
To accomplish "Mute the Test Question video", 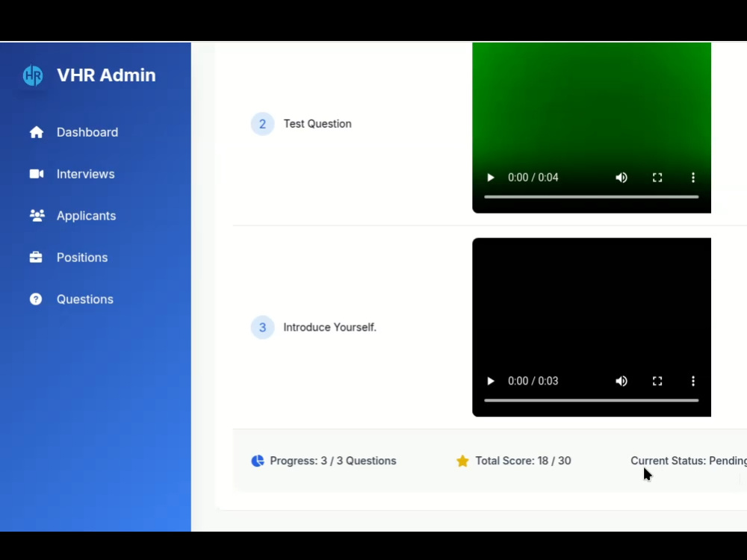I will click(x=622, y=178).
